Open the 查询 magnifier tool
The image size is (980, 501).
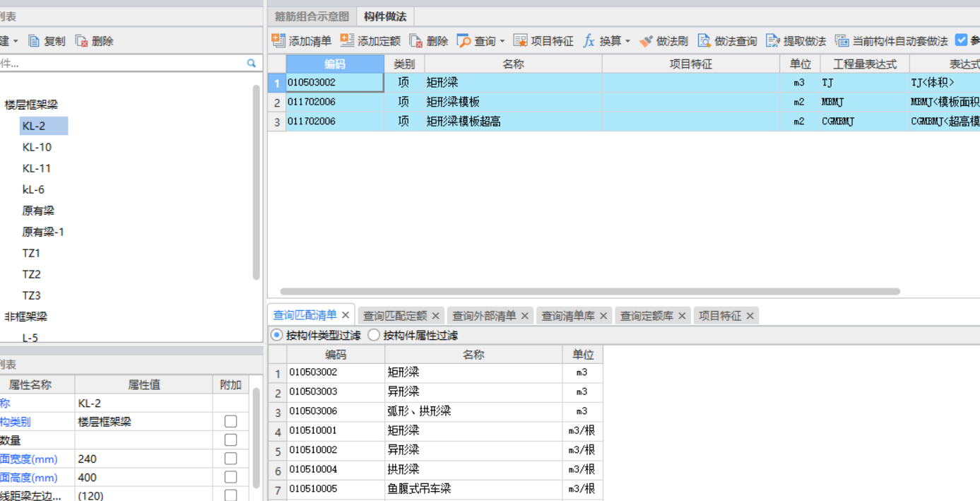point(464,41)
